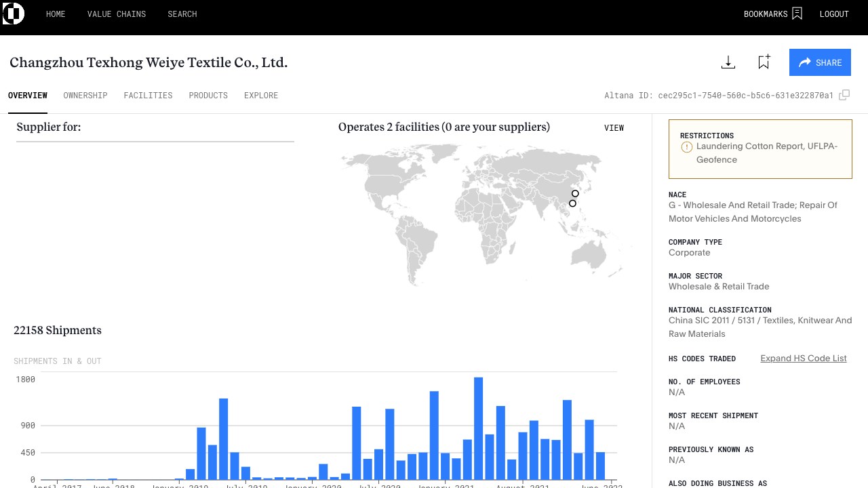This screenshot has width=868, height=488.
Task: Go to the Products tab
Action: pyautogui.click(x=208, y=96)
